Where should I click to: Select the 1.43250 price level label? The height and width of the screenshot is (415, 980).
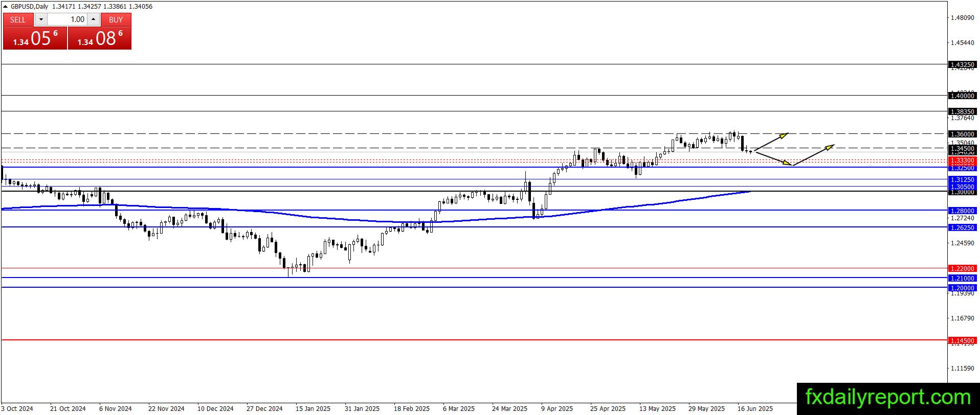962,65
